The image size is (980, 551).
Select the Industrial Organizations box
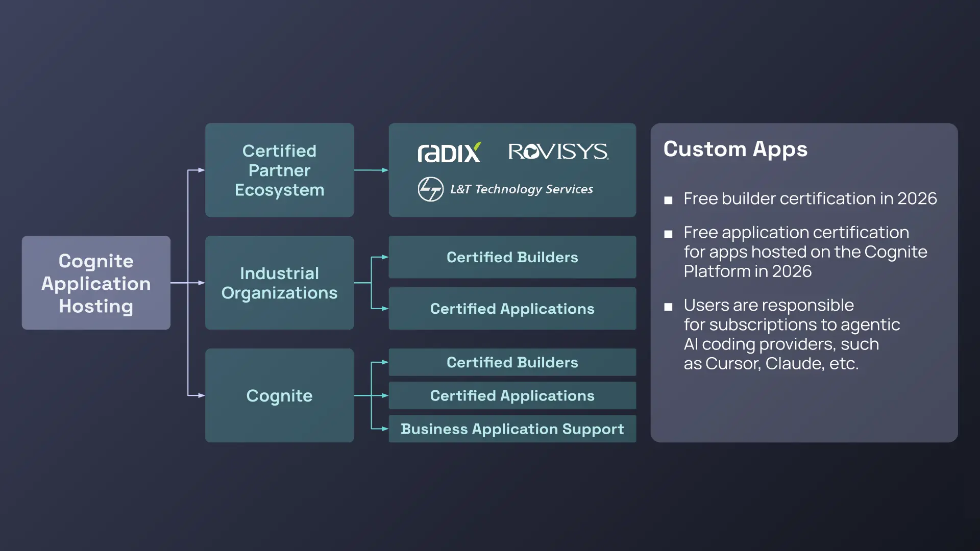(279, 283)
